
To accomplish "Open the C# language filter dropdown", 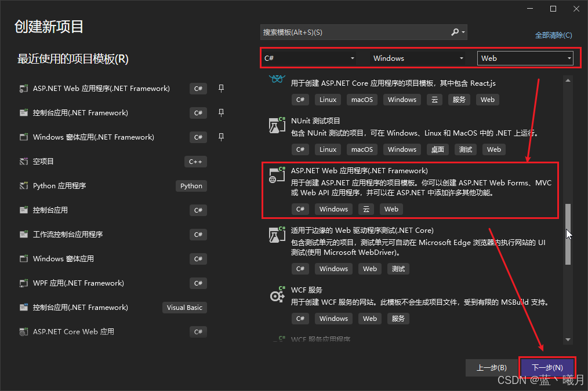I will pyautogui.click(x=310, y=58).
